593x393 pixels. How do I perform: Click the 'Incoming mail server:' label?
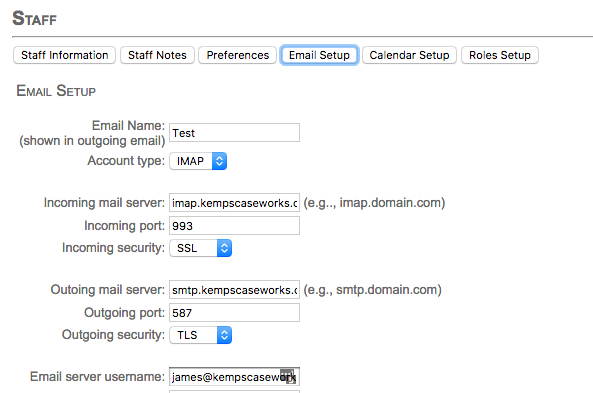coord(104,203)
